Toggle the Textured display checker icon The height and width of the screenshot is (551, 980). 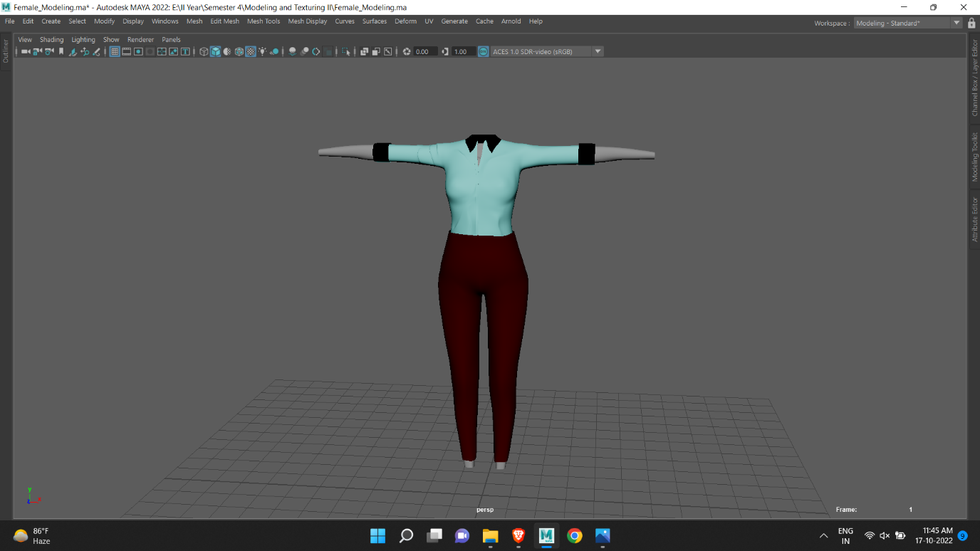click(251, 51)
